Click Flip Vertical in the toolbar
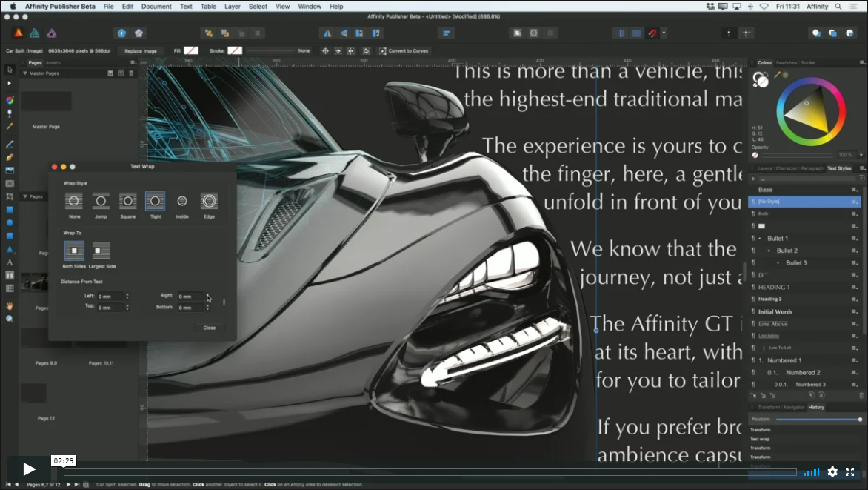The image size is (868, 490). (344, 33)
